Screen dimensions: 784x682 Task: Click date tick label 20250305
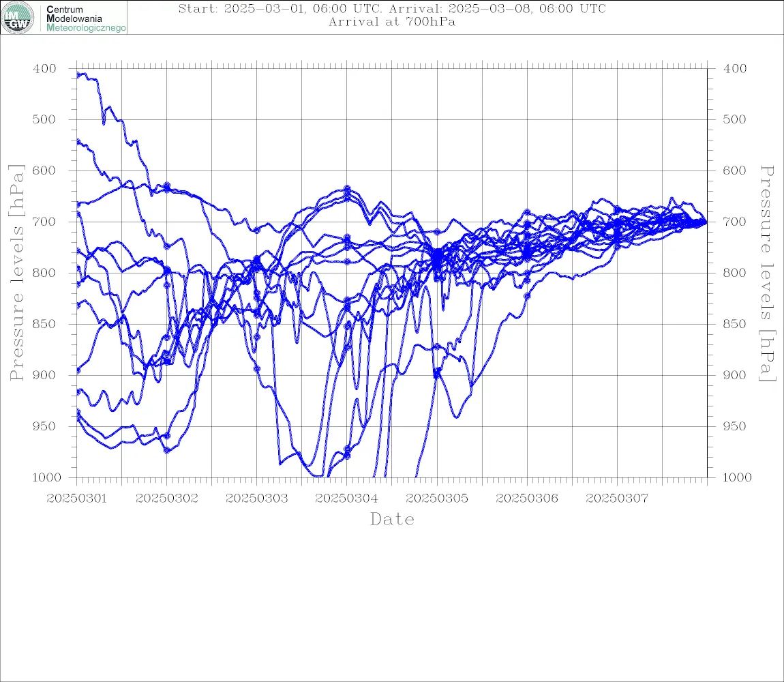point(438,499)
